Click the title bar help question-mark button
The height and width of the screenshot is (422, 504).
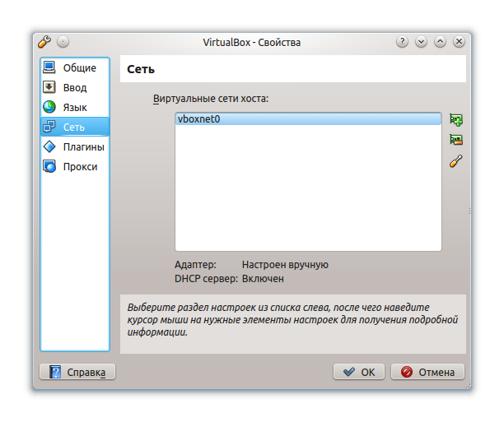(402, 42)
